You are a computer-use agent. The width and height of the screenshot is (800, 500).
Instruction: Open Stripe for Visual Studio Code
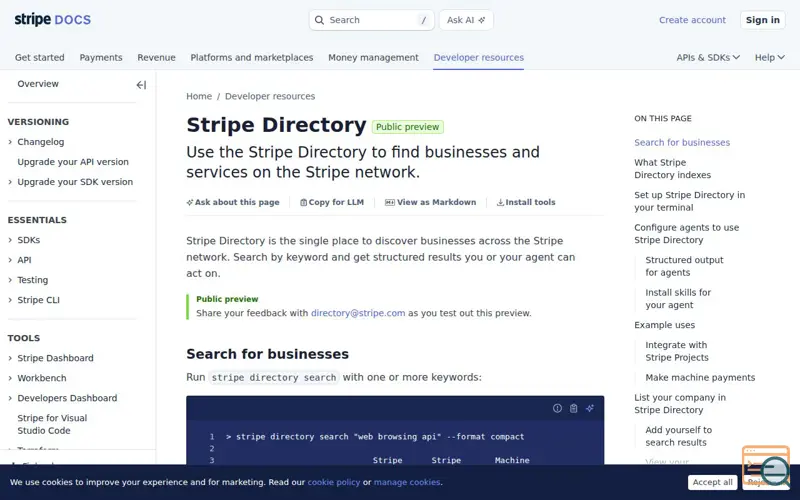(x=52, y=424)
